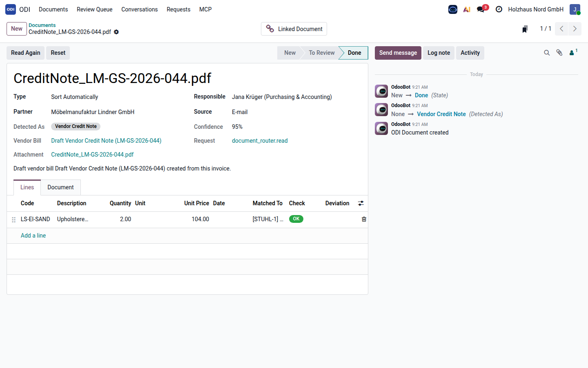The image size is (588, 368).
Task: Open Draft Vendor Credit Note link
Action: [x=106, y=141]
